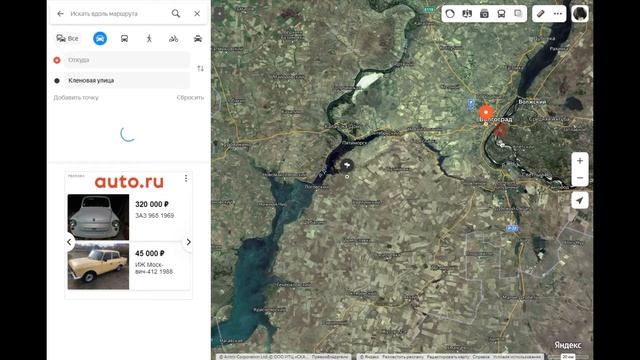Click 'Сбросить' to reset the route
Viewport: 640px width, 360px height.
(x=190, y=98)
